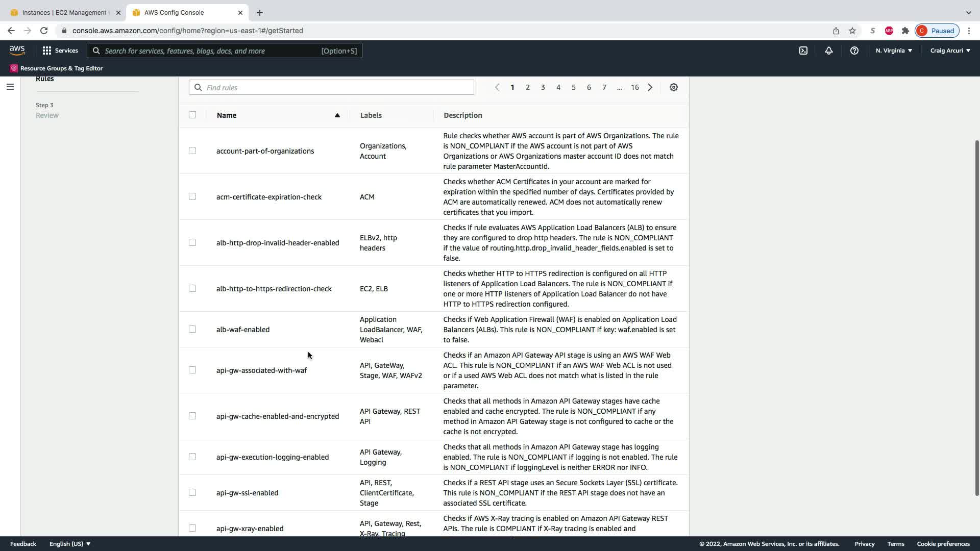Screen dimensions: 980x551
Task: Go to page 16 of rules
Action: click(x=634, y=87)
